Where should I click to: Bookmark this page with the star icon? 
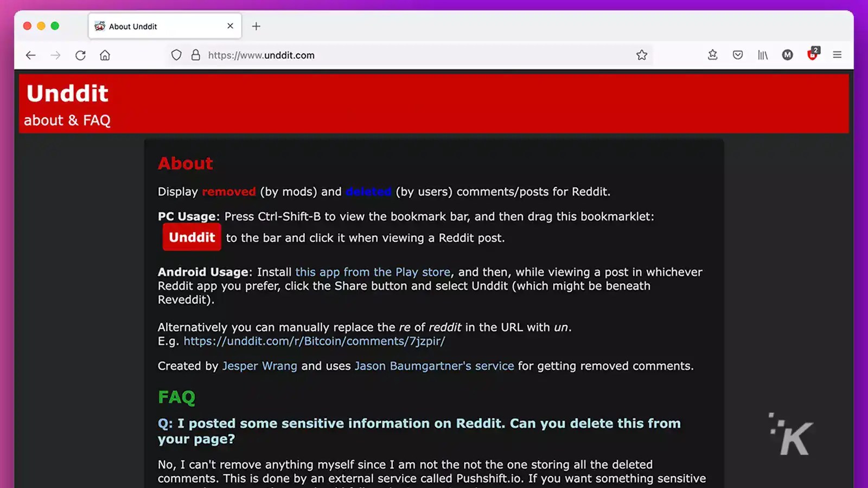point(642,55)
